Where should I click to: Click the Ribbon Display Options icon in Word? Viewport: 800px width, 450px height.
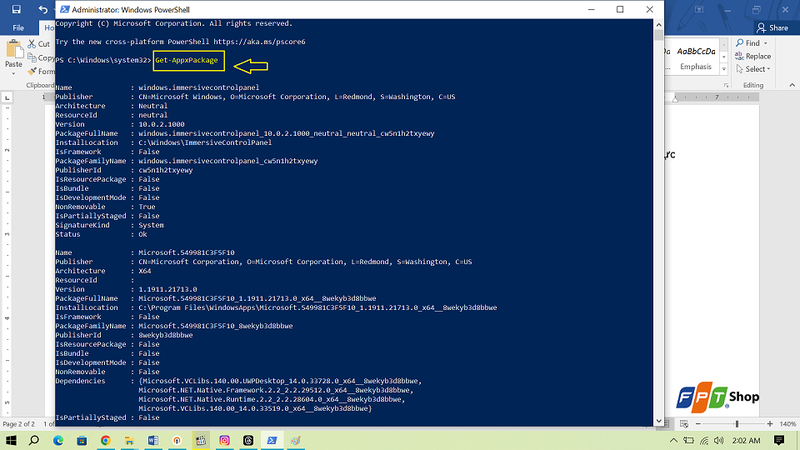[699, 9]
